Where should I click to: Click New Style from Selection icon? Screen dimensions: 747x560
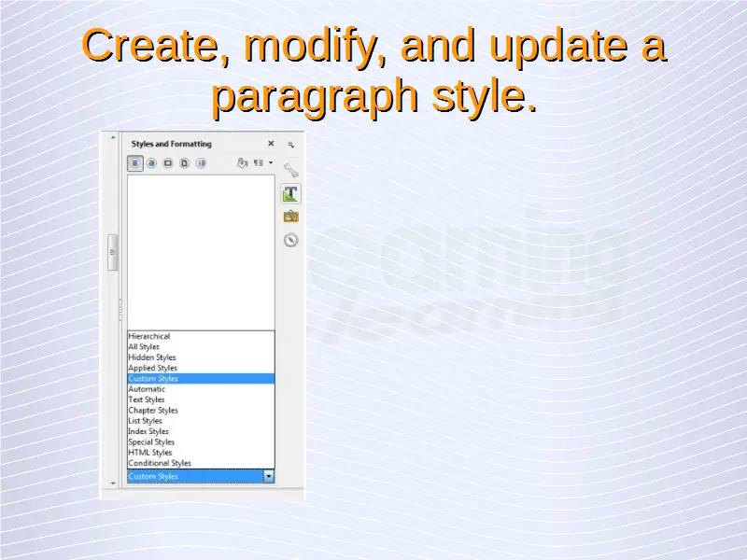(259, 162)
